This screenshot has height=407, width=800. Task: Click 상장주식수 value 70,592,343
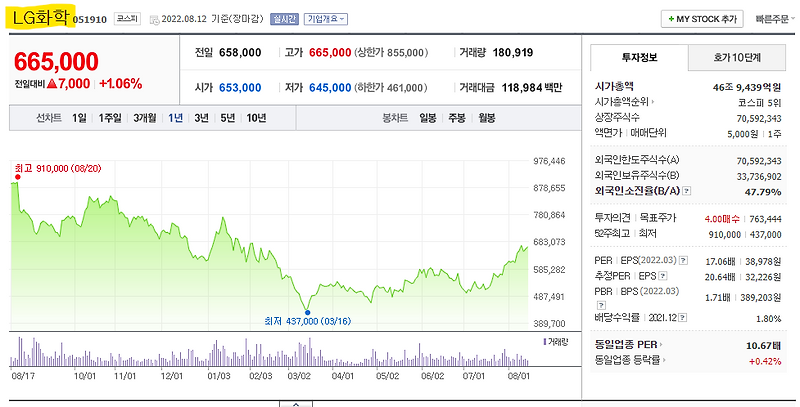coord(759,118)
